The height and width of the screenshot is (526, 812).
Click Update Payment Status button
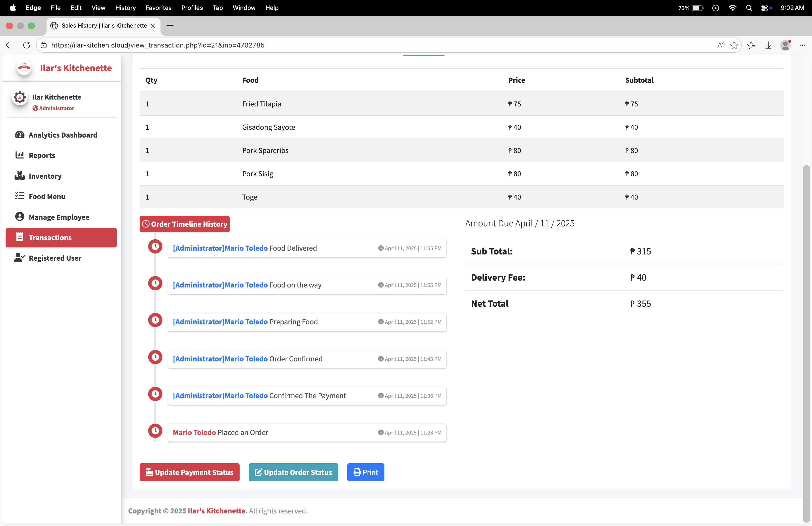pyautogui.click(x=189, y=472)
